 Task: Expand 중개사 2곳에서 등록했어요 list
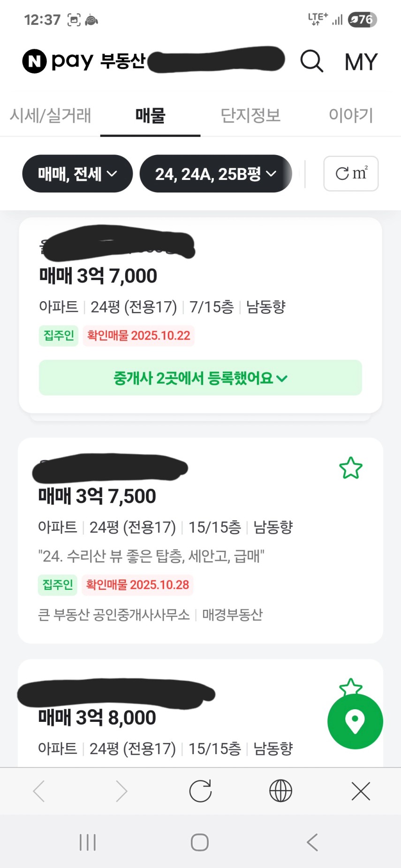[200, 378]
